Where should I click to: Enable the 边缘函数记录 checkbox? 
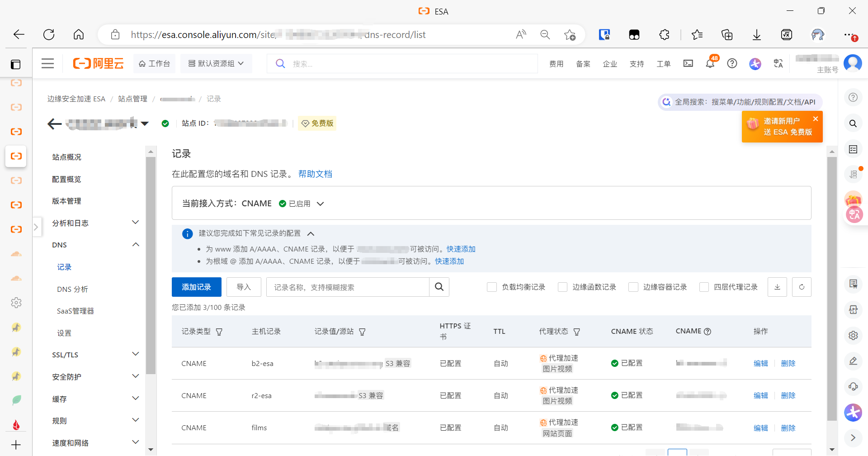click(x=562, y=287)
